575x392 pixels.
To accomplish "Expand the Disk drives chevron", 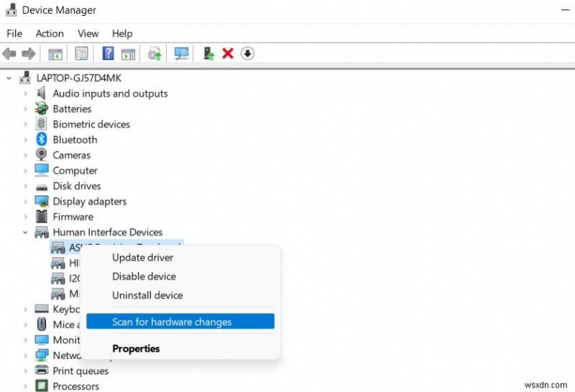I will point(25,186).
